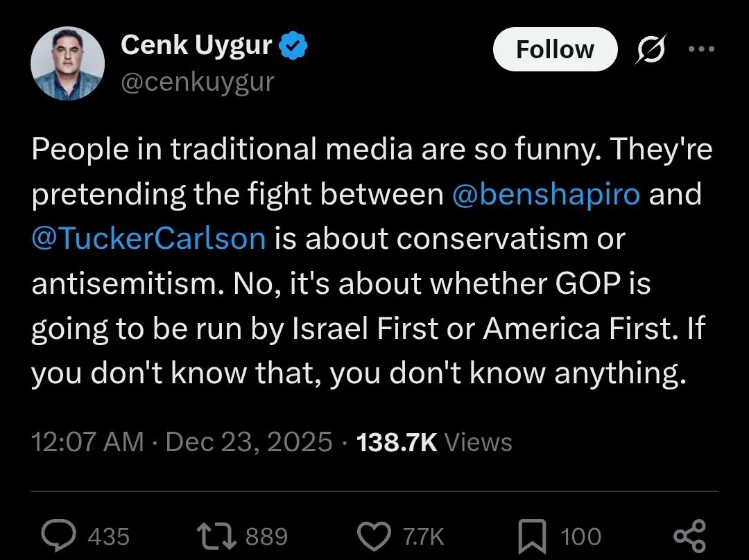Click the Grok slashed-circle icon

tap(650, 50)
